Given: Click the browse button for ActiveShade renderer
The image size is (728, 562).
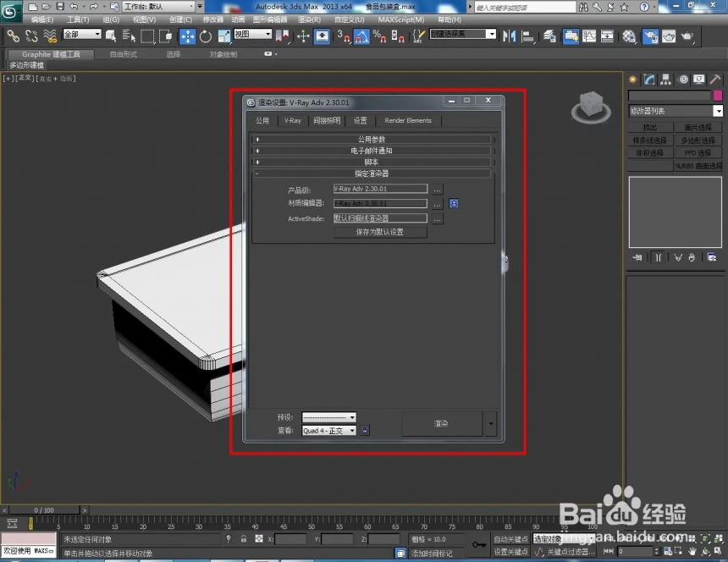Looking at the screenshot, I should pos(437,218).
